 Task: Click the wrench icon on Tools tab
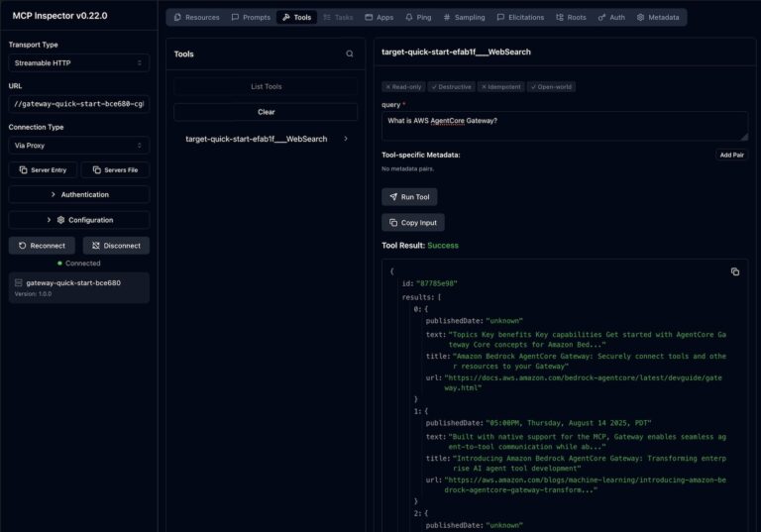point(286,18)
